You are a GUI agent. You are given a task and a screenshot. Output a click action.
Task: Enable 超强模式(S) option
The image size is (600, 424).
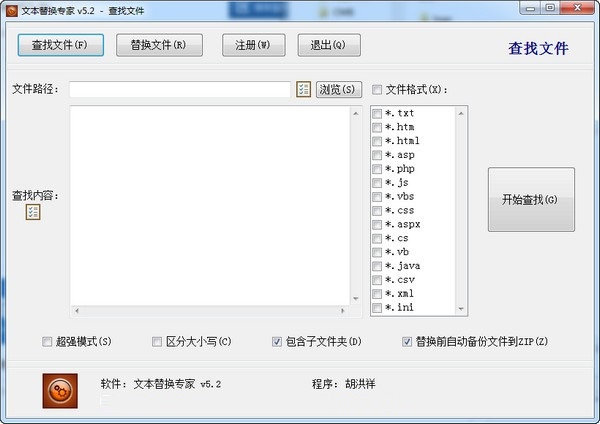[47, 342]
